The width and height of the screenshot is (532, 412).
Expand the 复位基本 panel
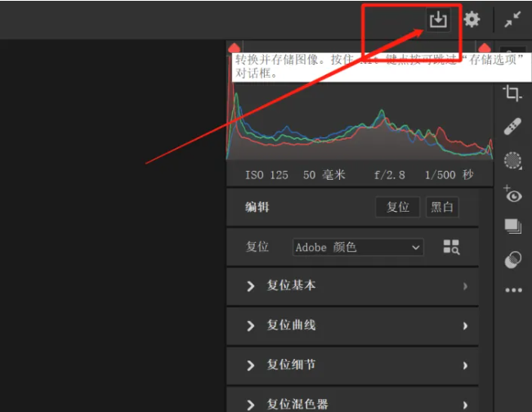pyautogui.click(x=351, y=286)
